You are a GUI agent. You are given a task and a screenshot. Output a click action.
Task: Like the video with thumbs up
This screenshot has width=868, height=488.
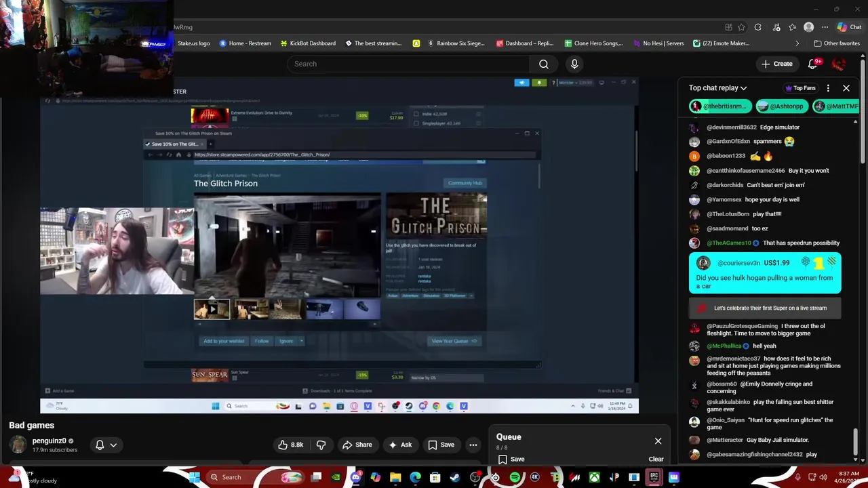coord(290,445)
